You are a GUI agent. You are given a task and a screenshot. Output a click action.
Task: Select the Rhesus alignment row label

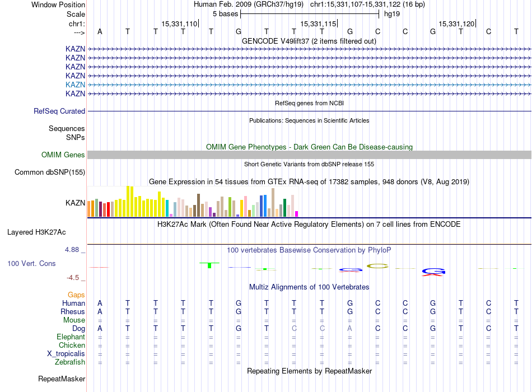click(x=73, y=311)
